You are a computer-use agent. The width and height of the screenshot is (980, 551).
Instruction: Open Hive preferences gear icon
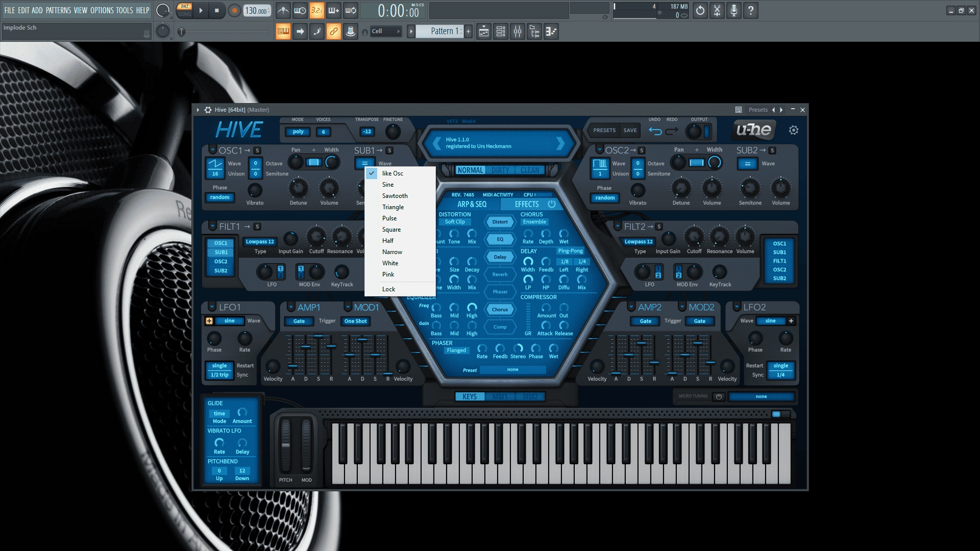793,130
